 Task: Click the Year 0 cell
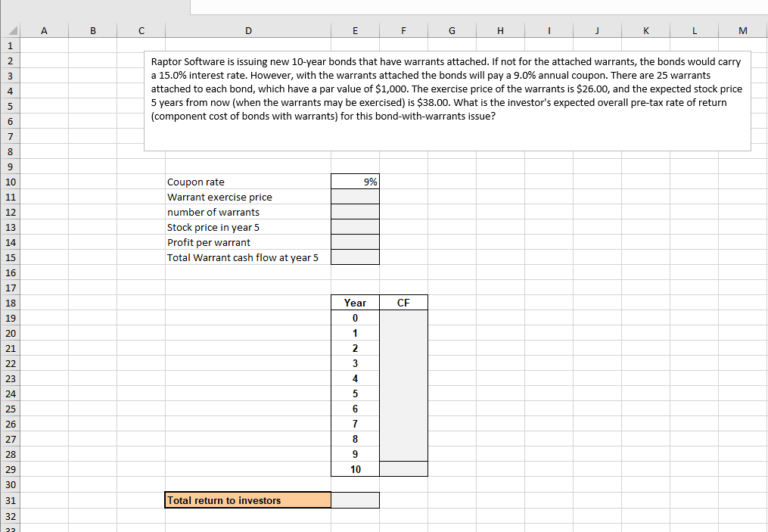point(355,318)
